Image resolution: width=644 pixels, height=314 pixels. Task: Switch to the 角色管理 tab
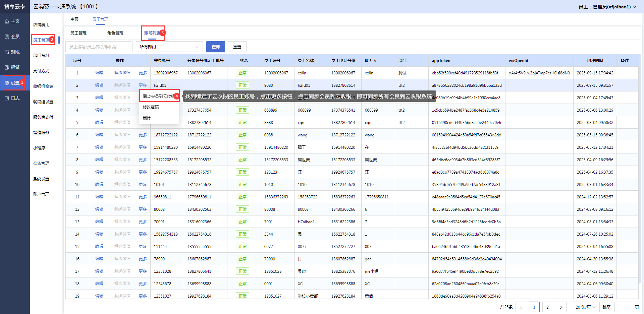pos(115,33)
